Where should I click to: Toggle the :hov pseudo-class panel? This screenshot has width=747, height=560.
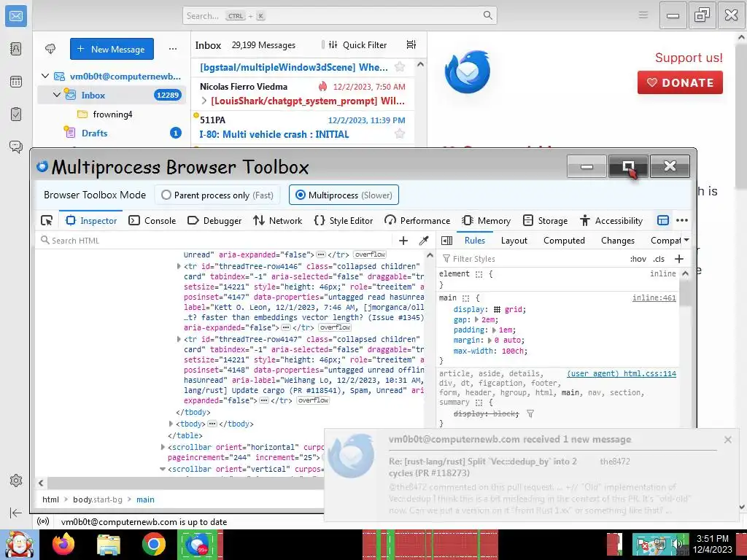[x=638, y=259]
